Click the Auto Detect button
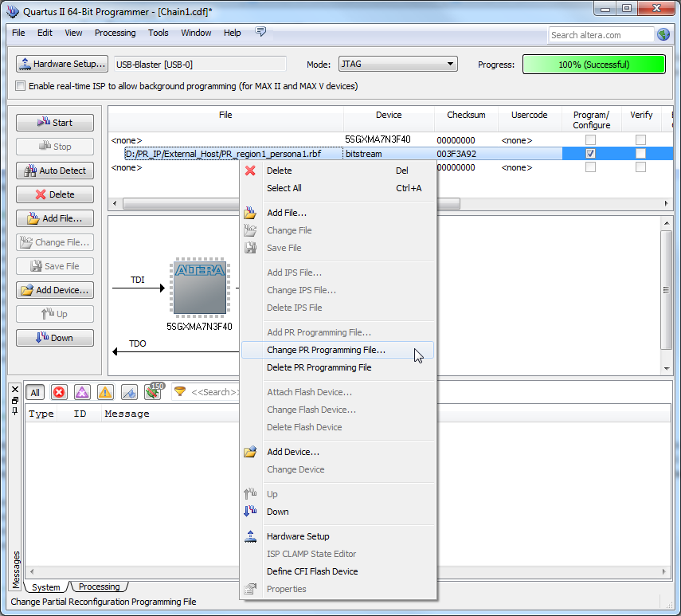Image resolution: width=681 pixels, height=616 pixels. pos(55,171)
